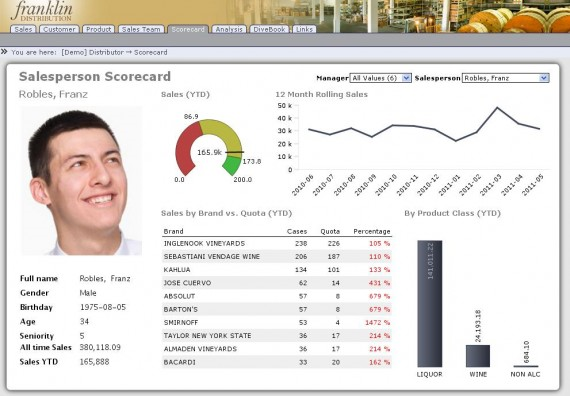Click the 2011-03 peak on rolling sales line
This screenshot has width=570, height=396.
497,108
